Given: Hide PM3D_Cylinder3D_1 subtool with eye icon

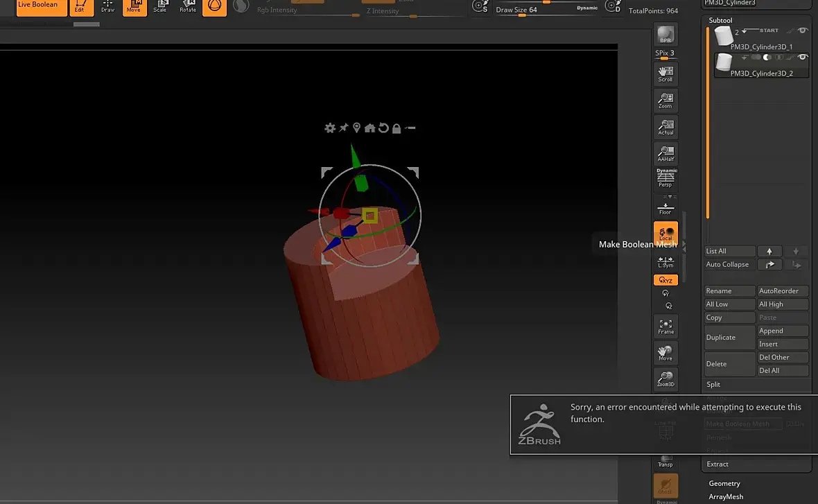Looking at the screenshot, I should click(x=803, y=31).
